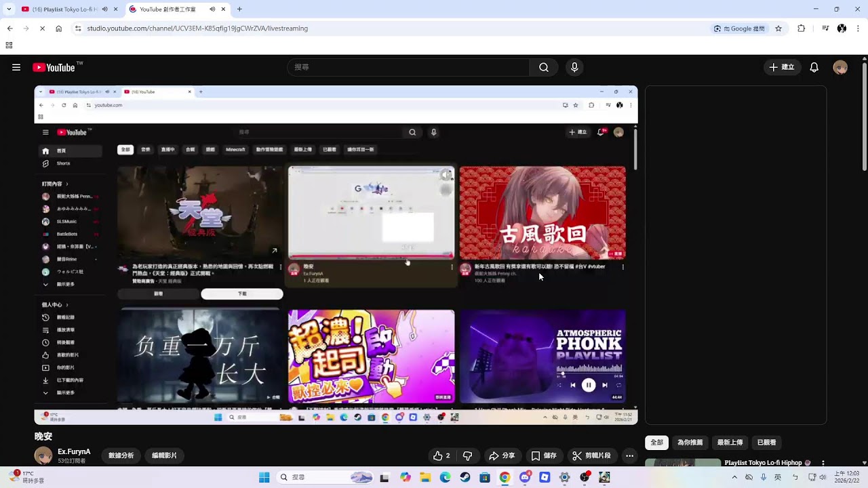Mute the Playlist Tokyo Lo-fi tab audio
Screen dimensions: 868x488
coord(104,9)
